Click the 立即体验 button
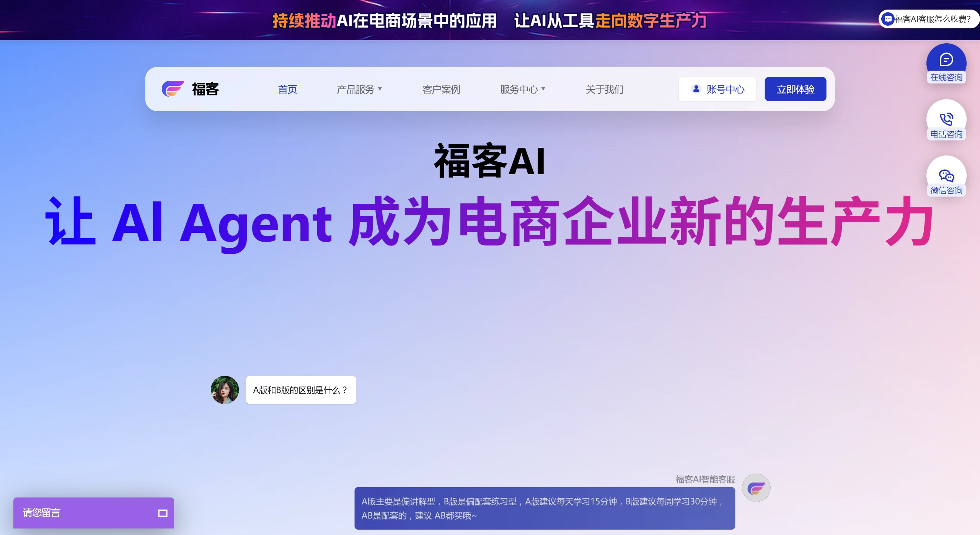The height and width of the screenshot is (535, 980). [795, 89]
